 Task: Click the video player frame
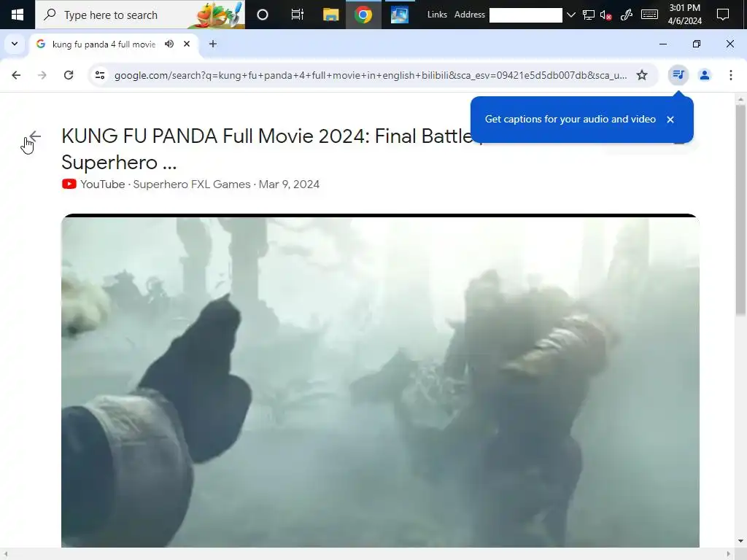click(380, 381)
